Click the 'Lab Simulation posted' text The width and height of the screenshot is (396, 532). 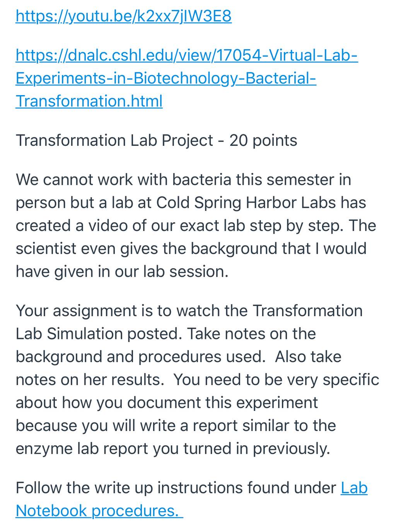click(99, 334)
